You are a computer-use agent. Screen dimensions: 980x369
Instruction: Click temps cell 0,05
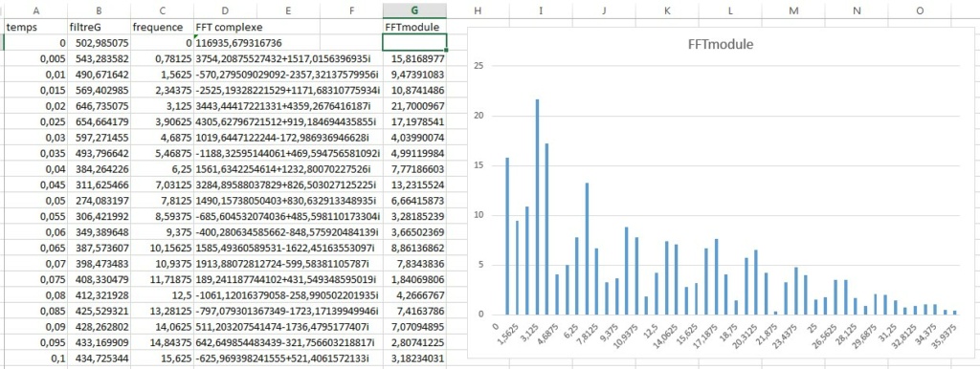pyautogui.click(x=35, y=200)
